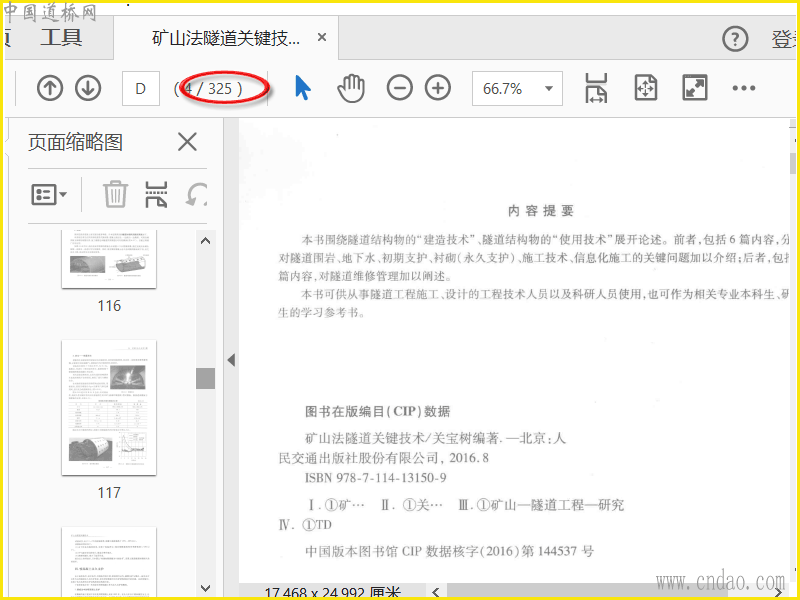Select the page thumbnail below 117

109,562
